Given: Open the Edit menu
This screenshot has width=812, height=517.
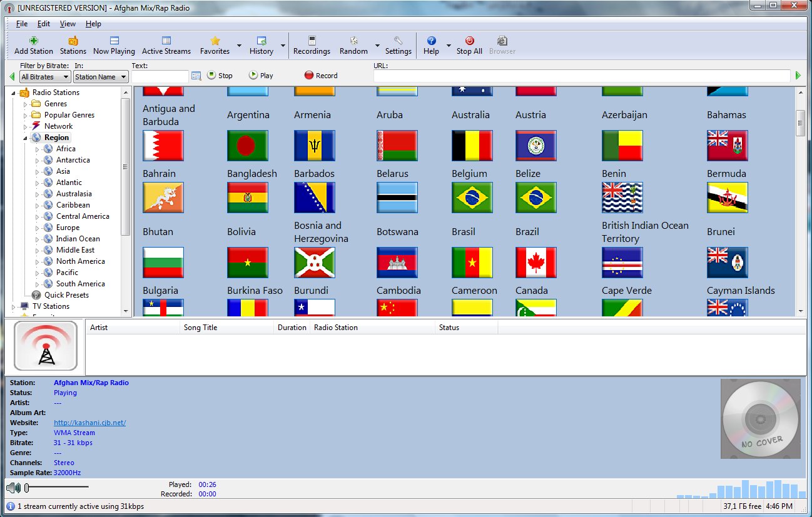Looking at the screenshot, I should tap(43, 24).
